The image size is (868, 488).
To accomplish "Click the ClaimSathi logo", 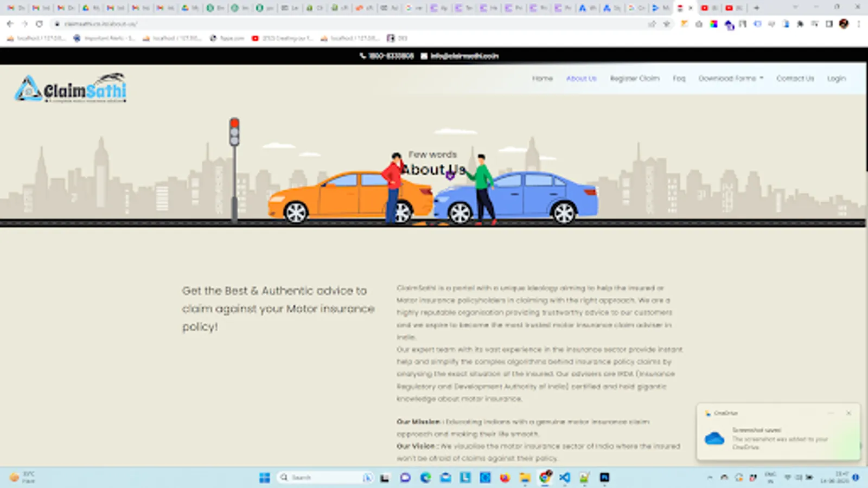I will tap(71, 88).
